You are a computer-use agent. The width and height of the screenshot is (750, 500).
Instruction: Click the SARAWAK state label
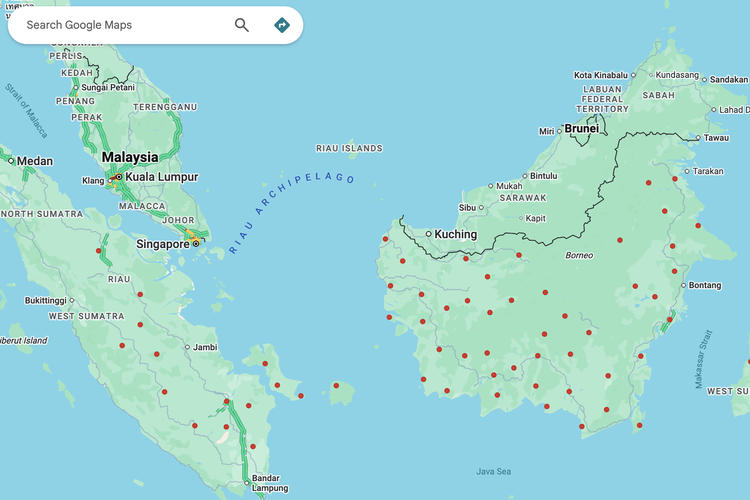click(x=523, y=198)
